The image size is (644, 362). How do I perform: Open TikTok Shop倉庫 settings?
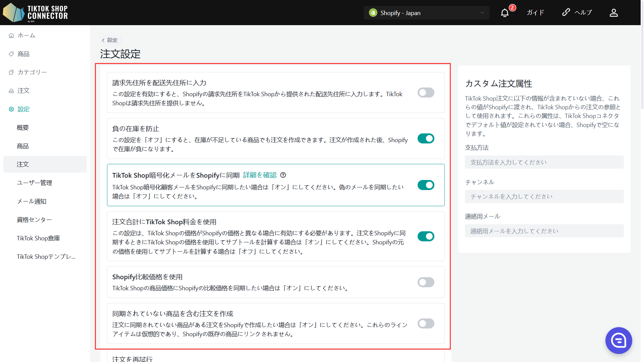(x=38, y=238)
